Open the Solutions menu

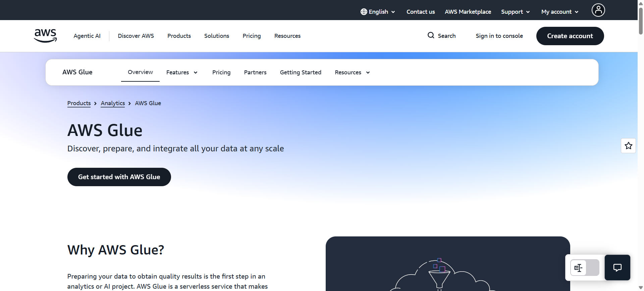[x=217, y=36]
